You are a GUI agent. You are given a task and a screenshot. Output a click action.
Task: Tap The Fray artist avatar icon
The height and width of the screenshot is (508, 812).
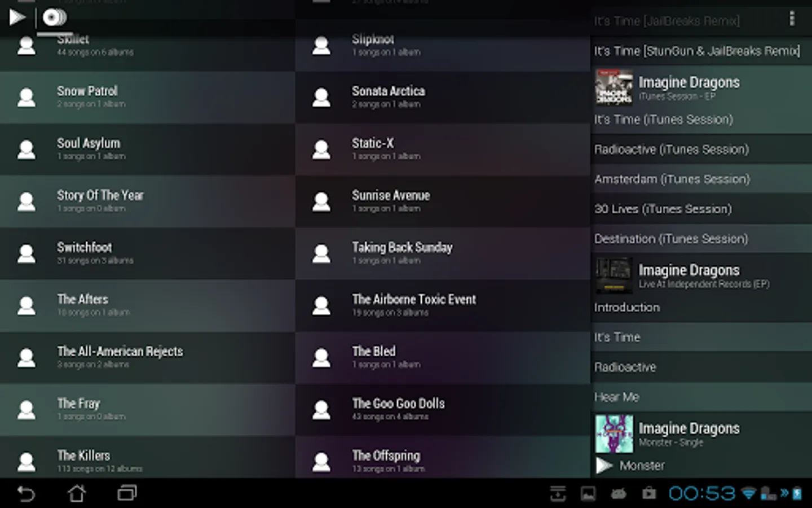[x=26, y=410]
